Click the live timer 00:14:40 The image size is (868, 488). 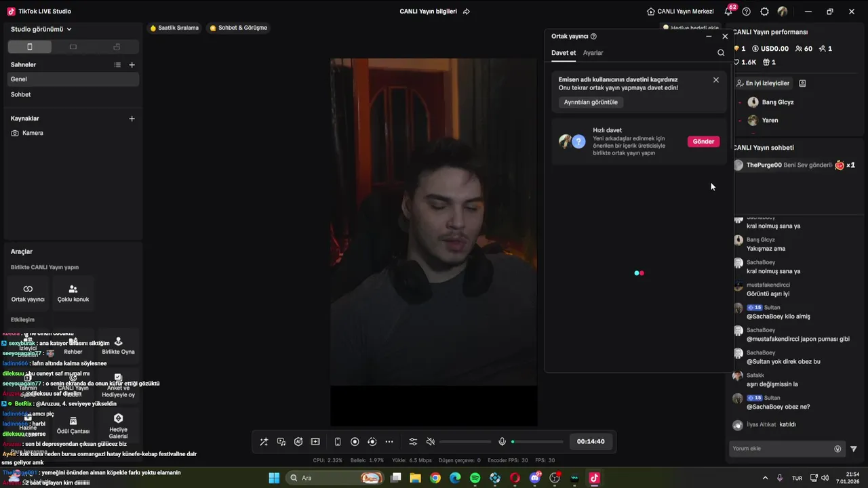(x=591, y=442)
